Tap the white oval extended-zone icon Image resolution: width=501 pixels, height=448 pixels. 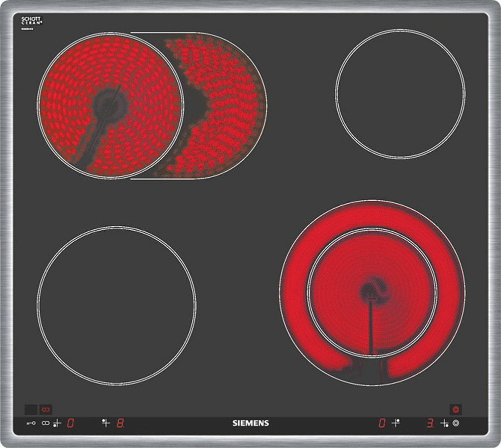click(46, 423)
